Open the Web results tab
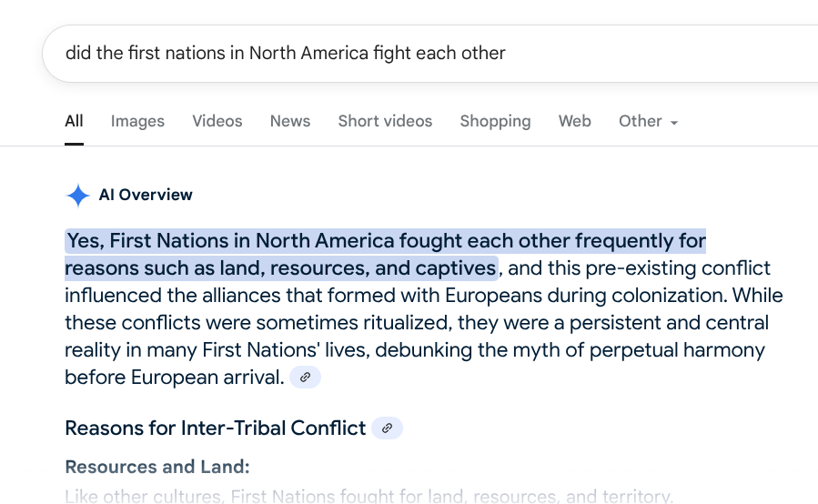Screen dimensions: 818x504 (x=574, y=121)
